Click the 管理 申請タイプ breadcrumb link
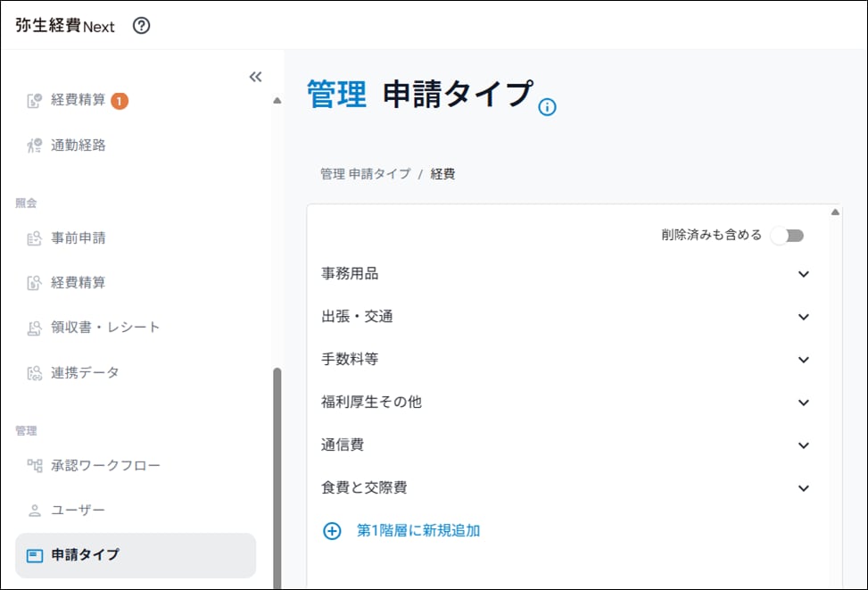The width and height of the screenshot is (868, 590). pyautogui.click(x=366, y=174)
